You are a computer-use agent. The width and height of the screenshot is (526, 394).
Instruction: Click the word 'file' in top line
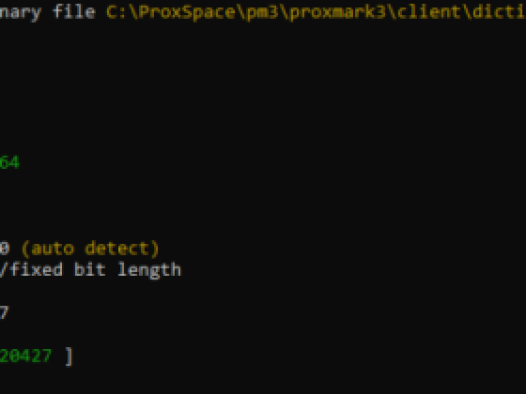tap(74, 12)
